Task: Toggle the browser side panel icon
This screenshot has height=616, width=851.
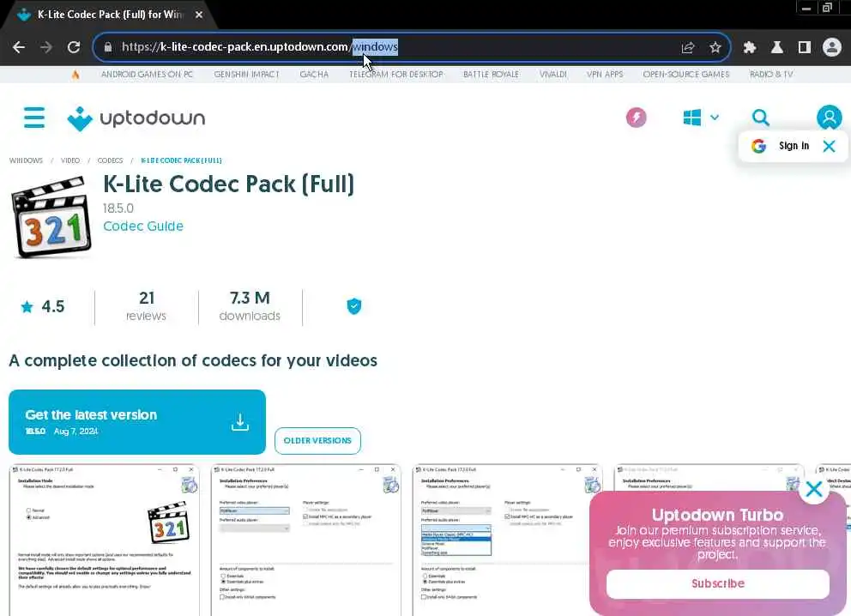Action: (x=805, y=47)
